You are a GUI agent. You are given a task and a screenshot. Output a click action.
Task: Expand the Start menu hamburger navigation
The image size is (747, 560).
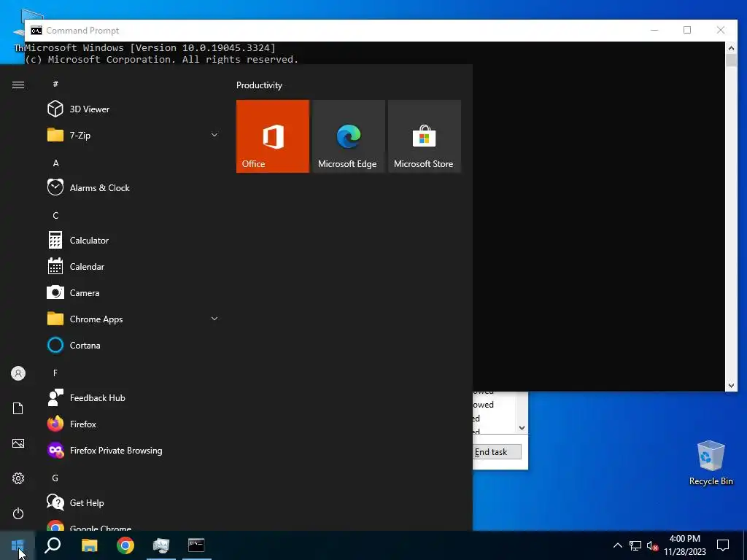pos(18,85)
